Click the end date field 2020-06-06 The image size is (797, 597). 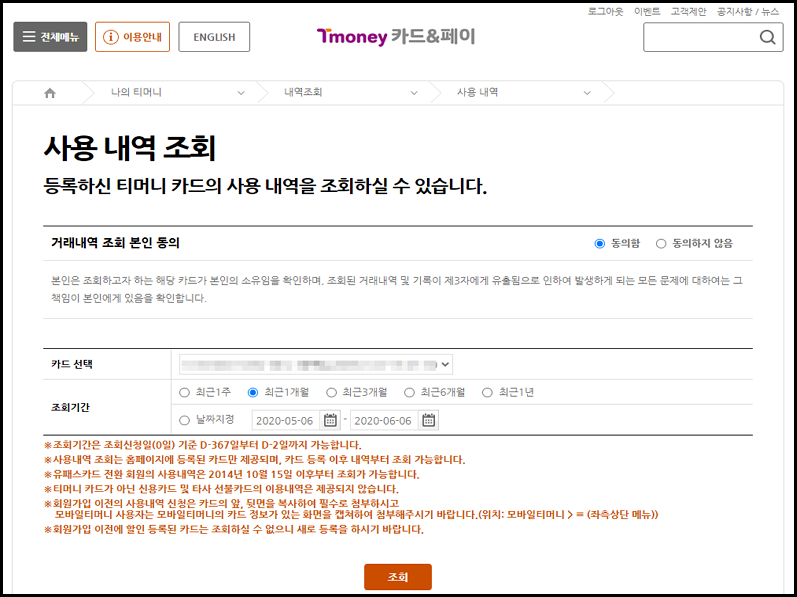(384, 420)
